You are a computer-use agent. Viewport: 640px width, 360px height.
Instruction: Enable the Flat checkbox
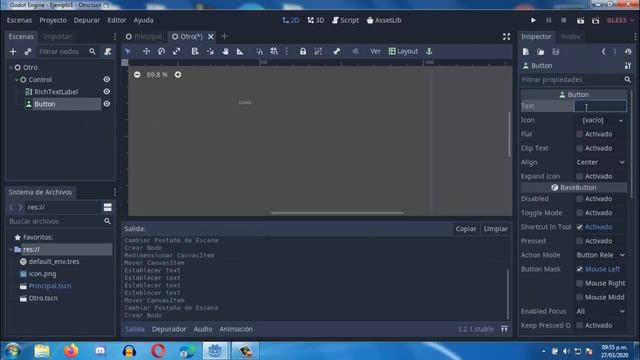tap(579, 134)
